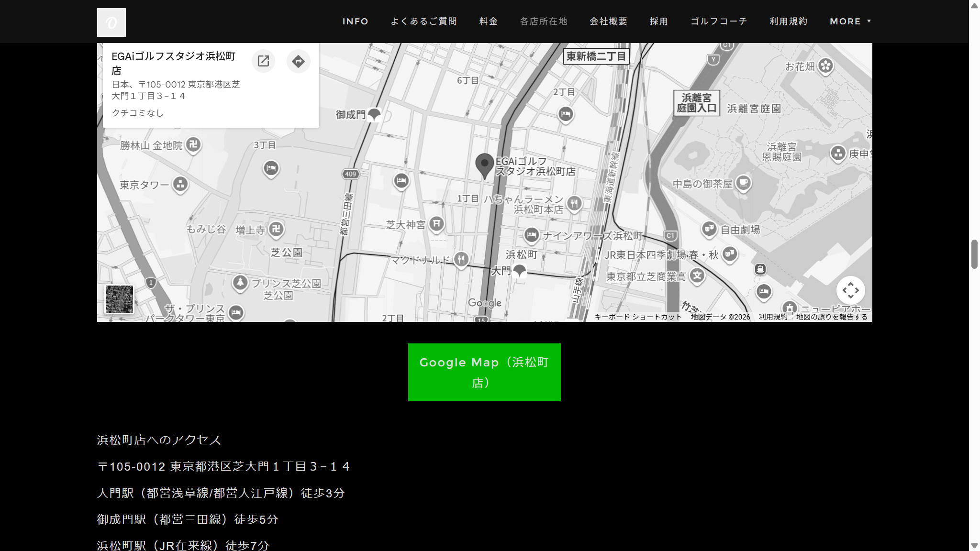Click the 中島の御茶屋 cafe icon
980x551 pixels.
[743, 183]
